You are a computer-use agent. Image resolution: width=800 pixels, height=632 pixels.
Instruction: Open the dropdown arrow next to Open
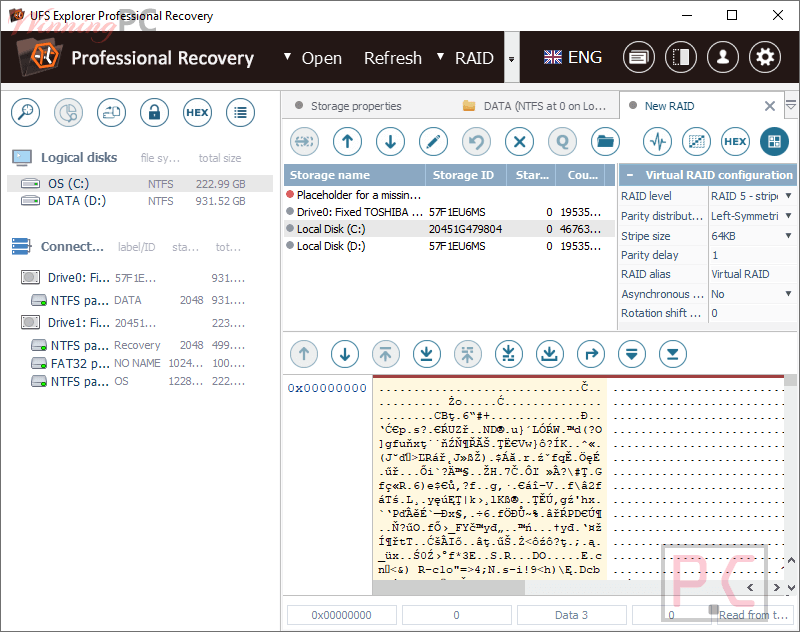click(x=287, y=57)
